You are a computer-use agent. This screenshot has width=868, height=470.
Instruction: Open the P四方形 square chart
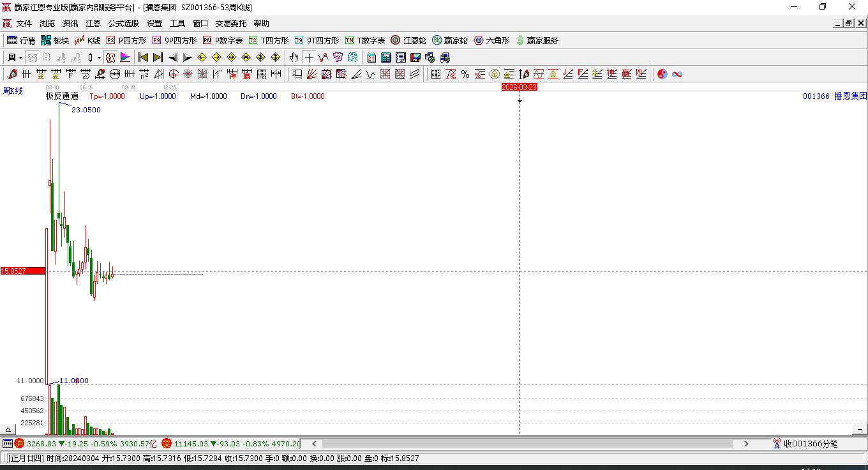click(126, 40)
